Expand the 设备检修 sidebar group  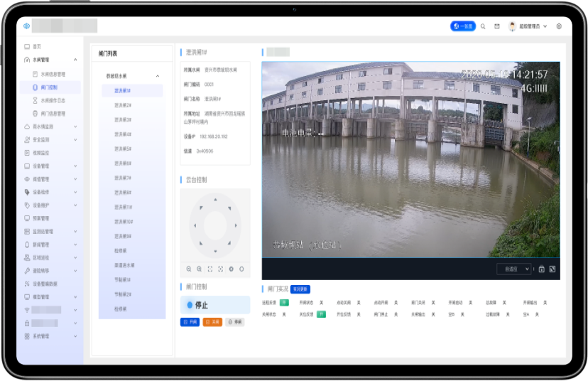[50, 192]
